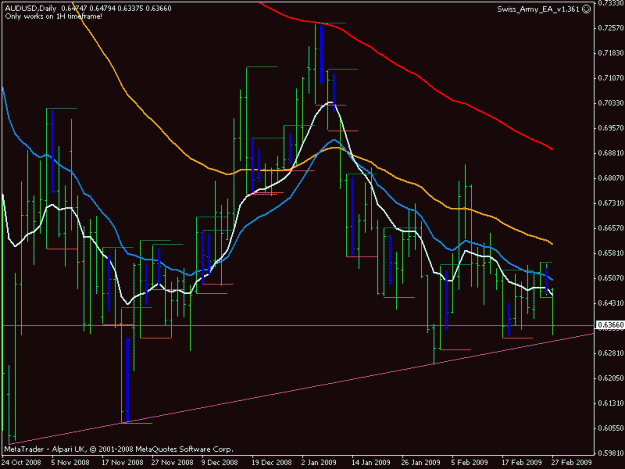
Task: Click the Swiss_Army_EA smiley face icon
Action: pyautogui.click(x=587, y=9)
